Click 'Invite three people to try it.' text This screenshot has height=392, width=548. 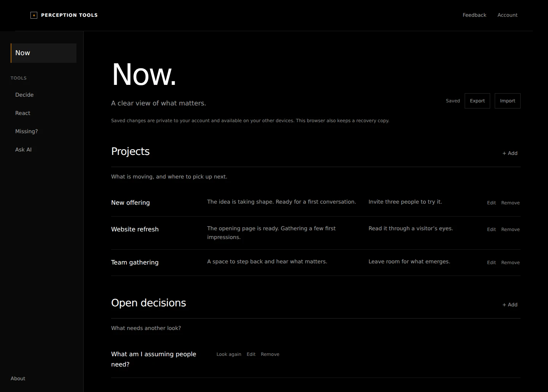(405, 202)
